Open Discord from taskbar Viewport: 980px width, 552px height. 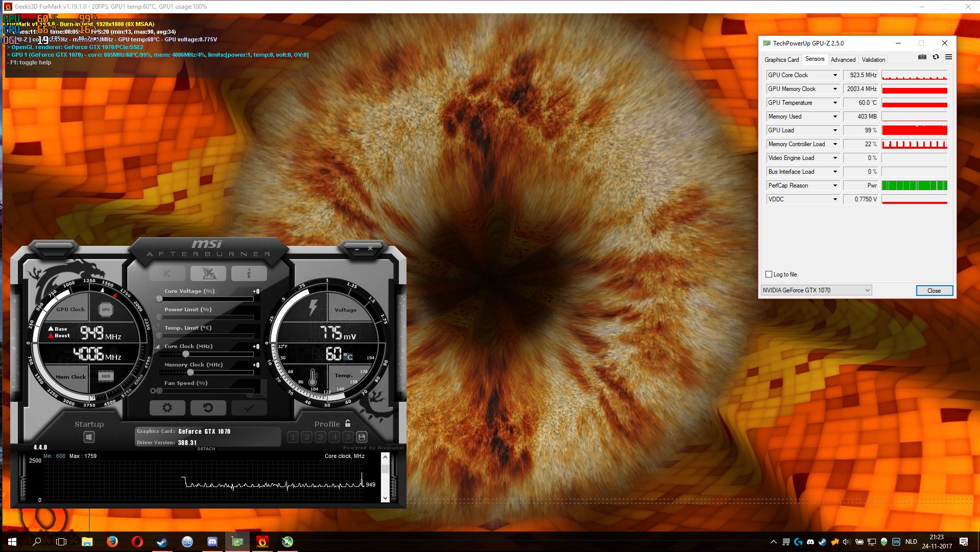(x=212, y=542)
